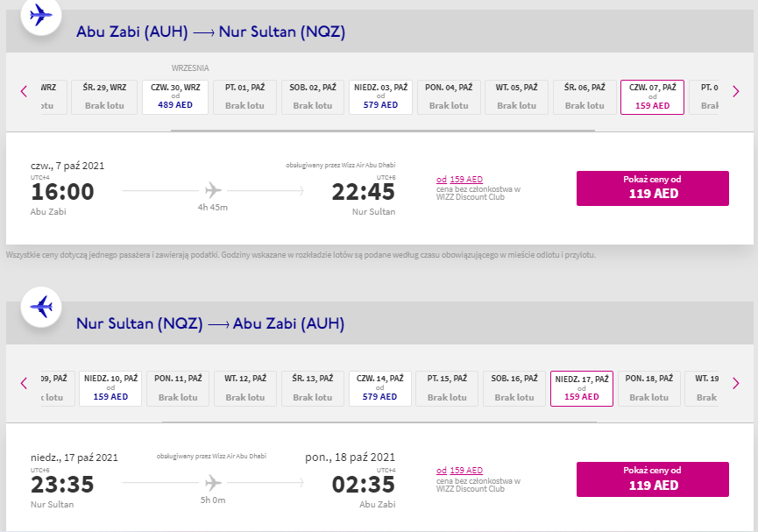The width and height of the screenshot is (758, 532).
Task: Click the outbound flight airplane icon
Action: (x=41, y=15)
